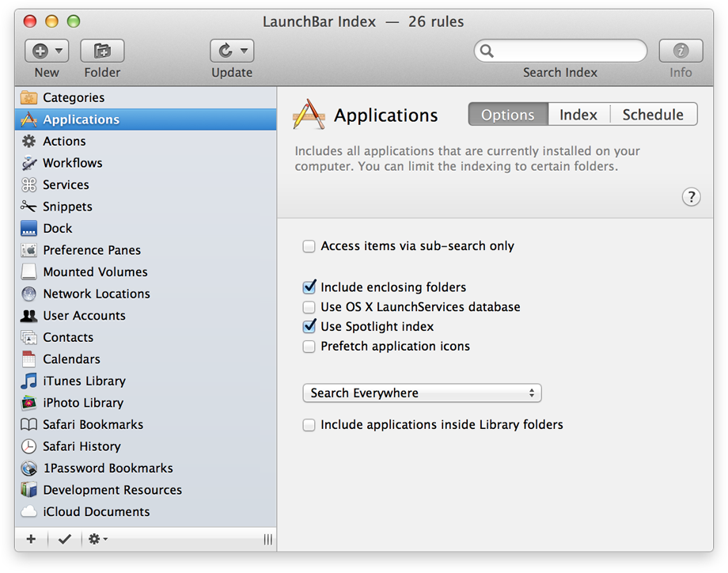Click the checkmark icon at sidebar bottom
The width and height of the screenshot is (728, 573).
coord(65,539)
